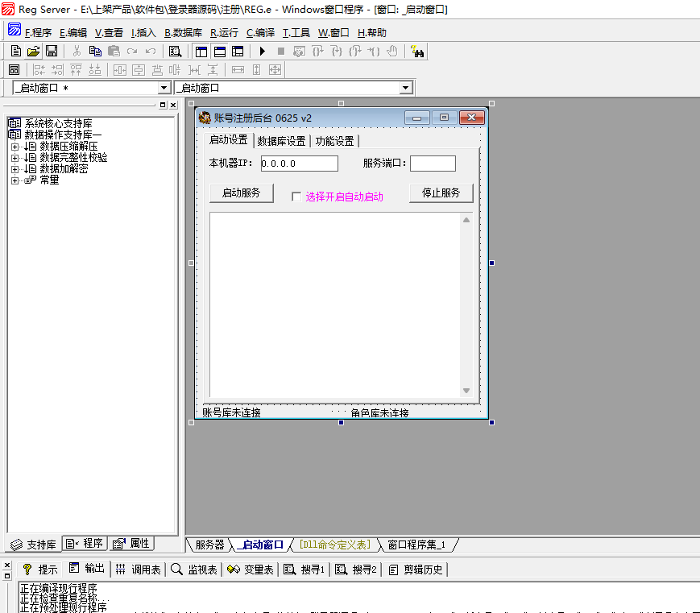
Task: Click the 停止服务 button
Action: [441, 193]
